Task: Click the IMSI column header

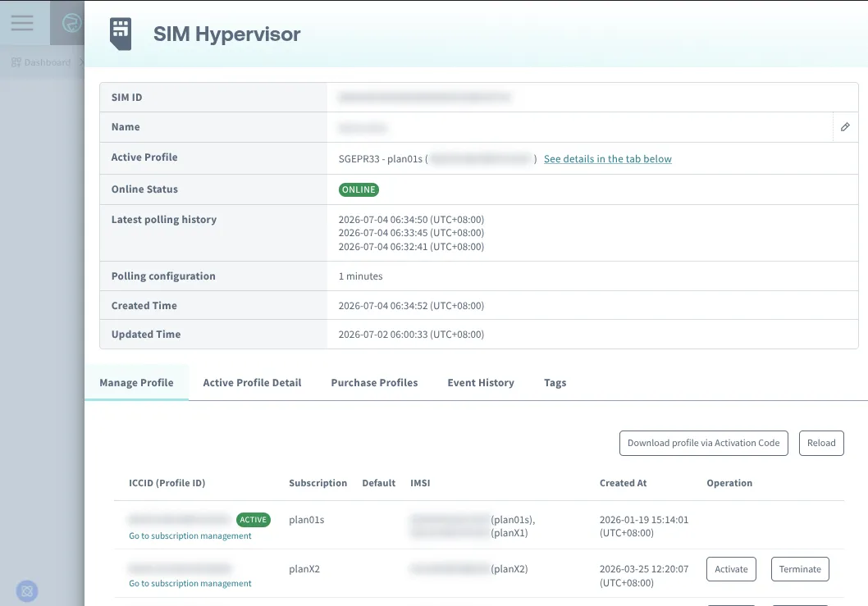Action: (420, 483)
